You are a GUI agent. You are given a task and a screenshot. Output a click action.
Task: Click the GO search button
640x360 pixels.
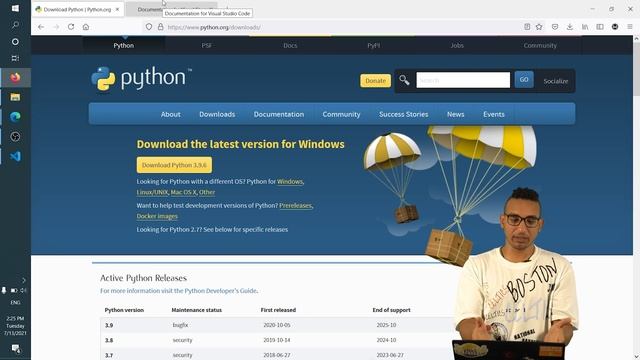[x=524, y=80]
